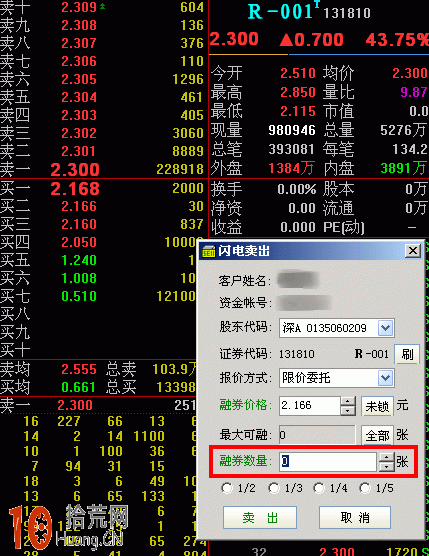
Task: Increase 融券价格 with up arrow
Action: coord(348,401)
